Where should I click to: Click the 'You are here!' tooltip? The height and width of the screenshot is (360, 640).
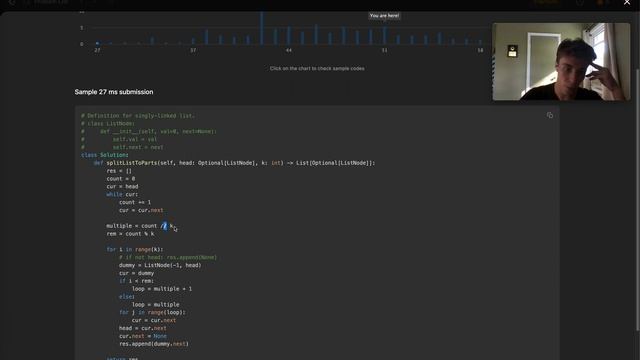pos(384,16)
